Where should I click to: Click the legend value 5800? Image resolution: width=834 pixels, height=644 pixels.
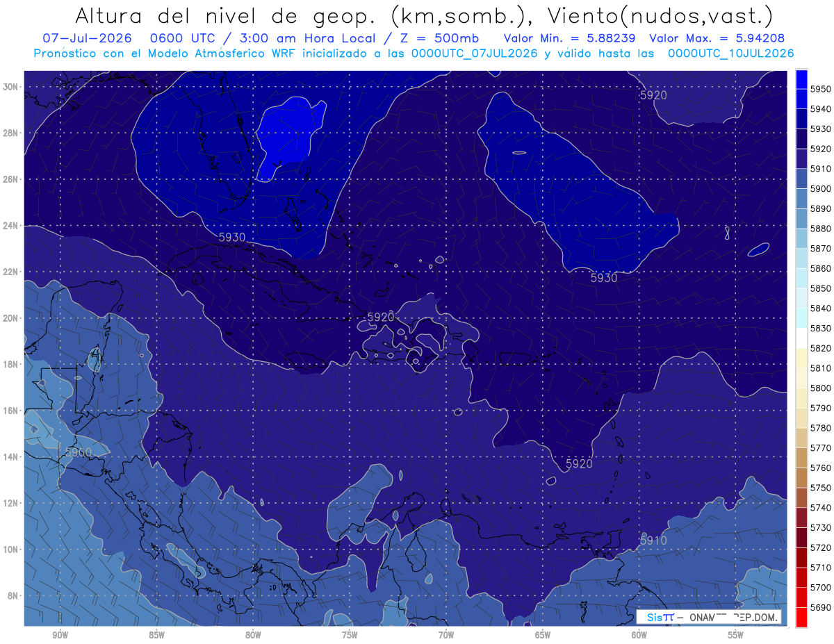[820, 388]
